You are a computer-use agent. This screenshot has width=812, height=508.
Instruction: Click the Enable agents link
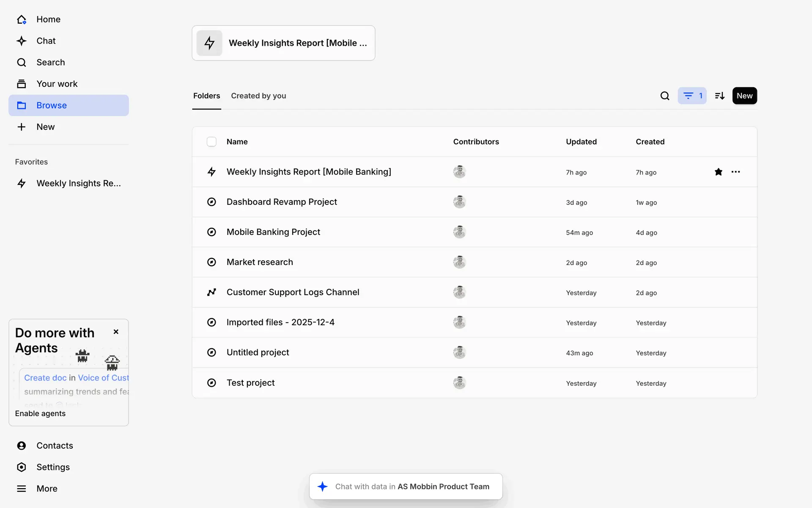(x=40, y=414)
